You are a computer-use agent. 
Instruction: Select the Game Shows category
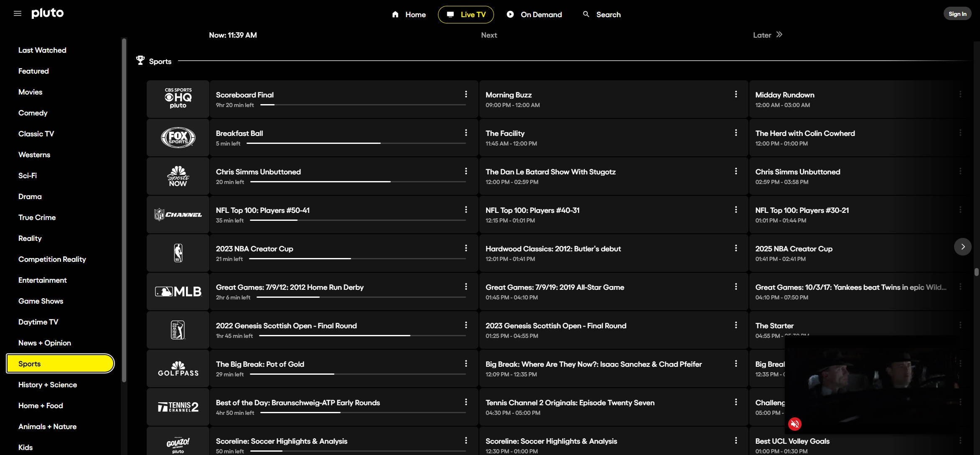pyautogui.click(x=41, y=301)
